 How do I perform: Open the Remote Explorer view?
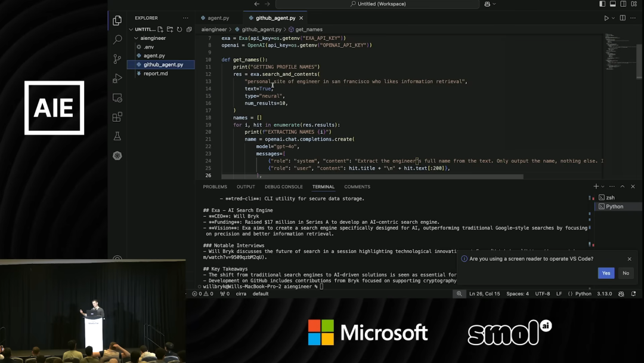[x=117, y=98]
